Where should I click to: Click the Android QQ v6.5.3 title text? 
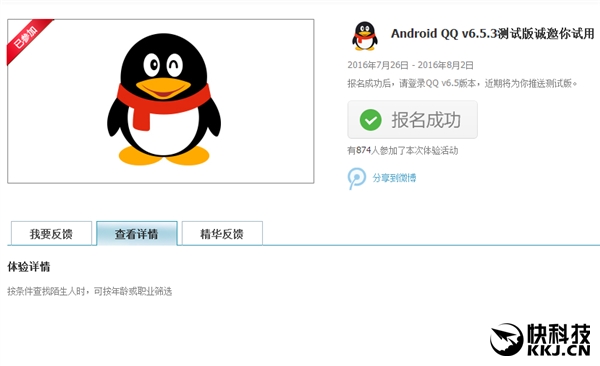[x=492, y=34]
